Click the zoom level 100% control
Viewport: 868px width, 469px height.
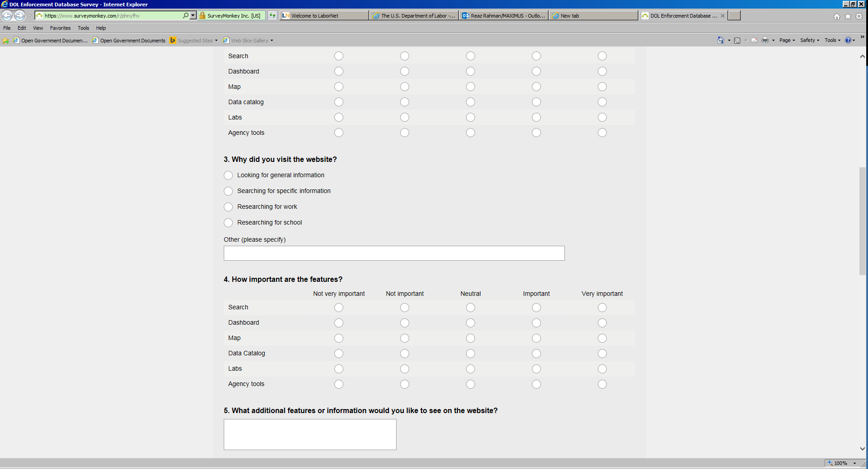(x=842, y=463)
